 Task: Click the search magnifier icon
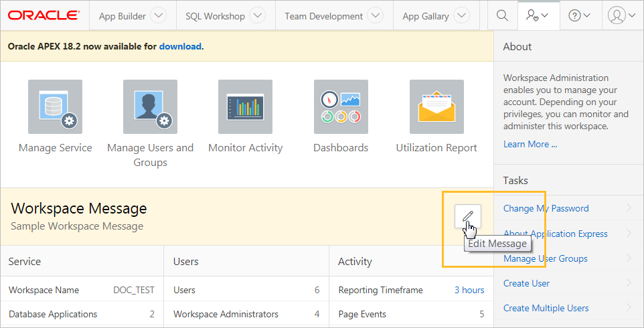(x=502, y=16)
